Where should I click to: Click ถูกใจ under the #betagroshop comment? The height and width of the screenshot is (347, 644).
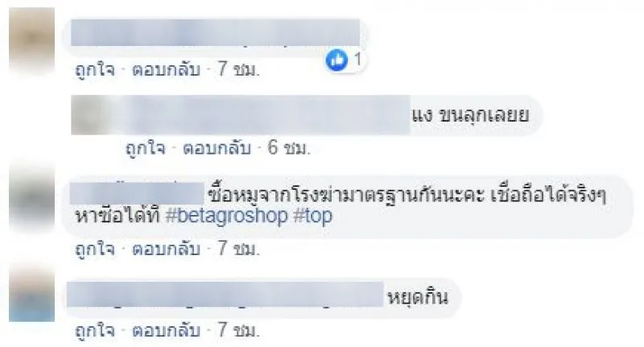coord(95,249)
